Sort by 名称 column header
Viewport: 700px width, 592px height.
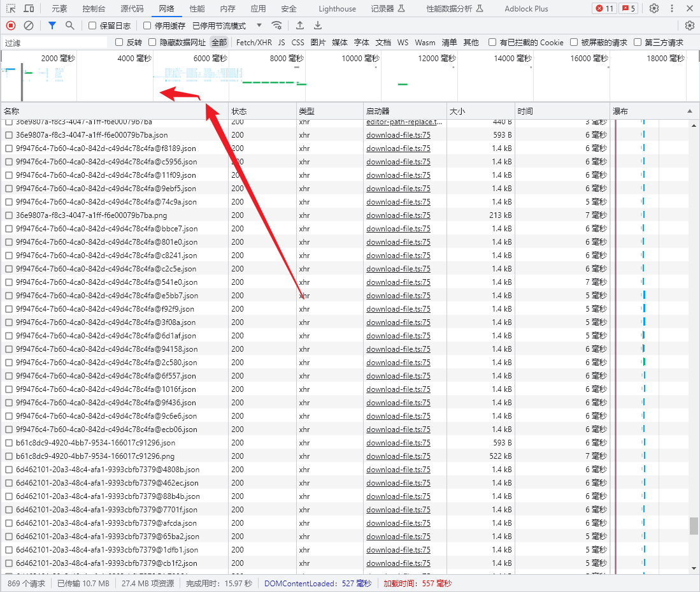click(115, 111)
